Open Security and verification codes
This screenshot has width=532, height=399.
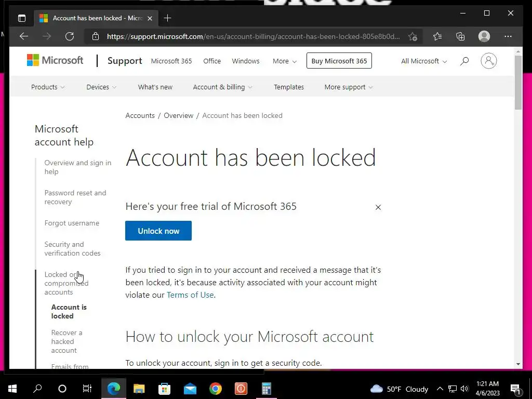pyautogui.click(x=73, y=249)
